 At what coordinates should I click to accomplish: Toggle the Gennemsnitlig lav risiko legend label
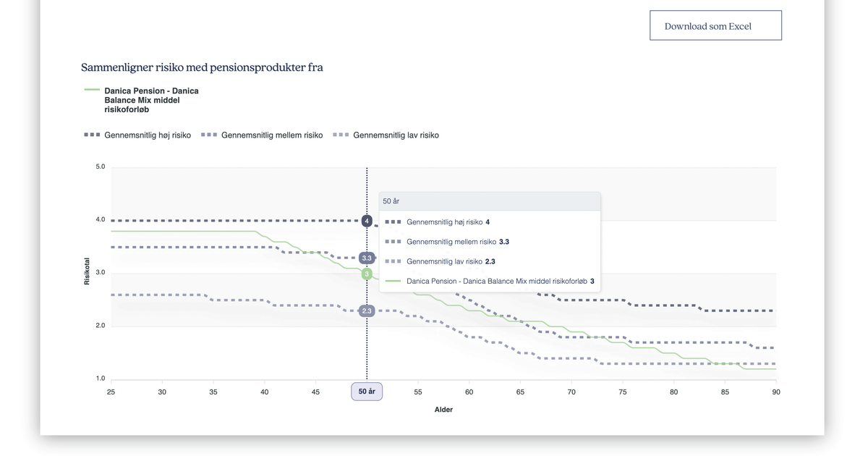396,135
